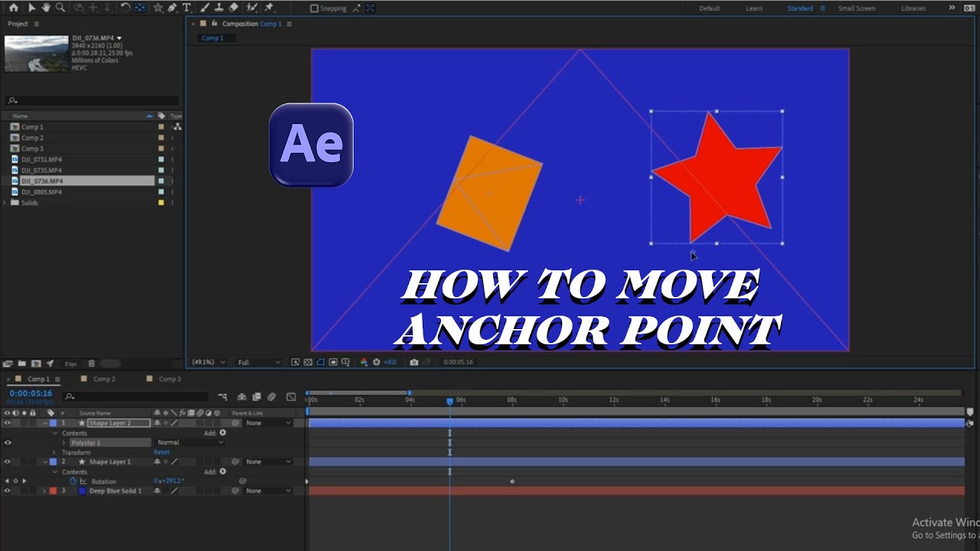Hide Shape Layer 1 with its eye icon
The width and height of the screenshot is (980, 551).
click(x=8, y=462)
